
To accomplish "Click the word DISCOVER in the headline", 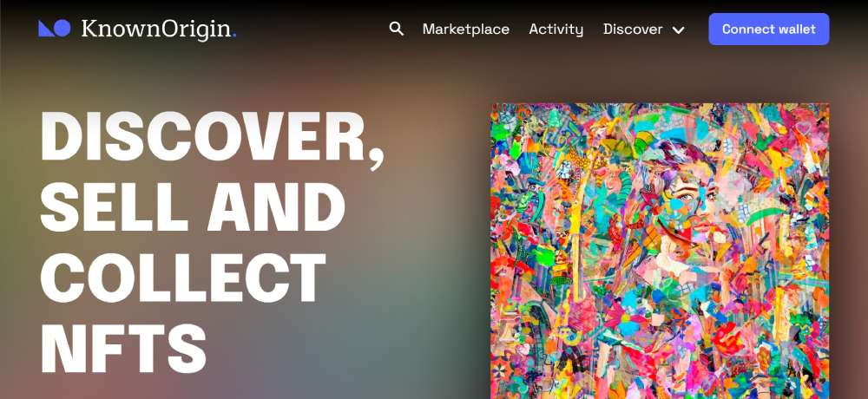I will [x=203, y=135].
